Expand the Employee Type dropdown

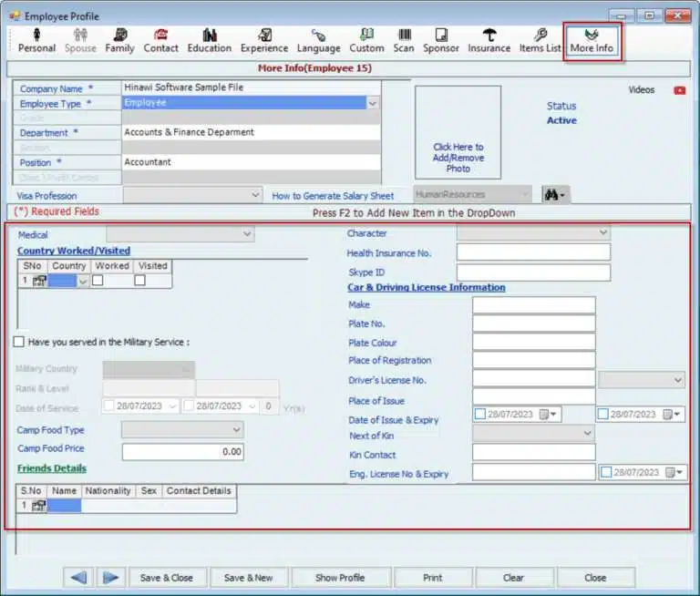pos(372,104)
